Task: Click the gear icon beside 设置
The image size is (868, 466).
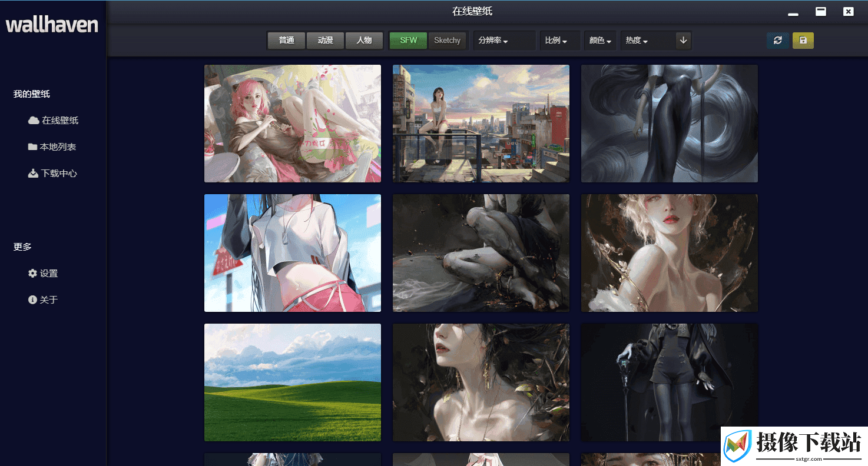Action: click(x=33, y=273)
